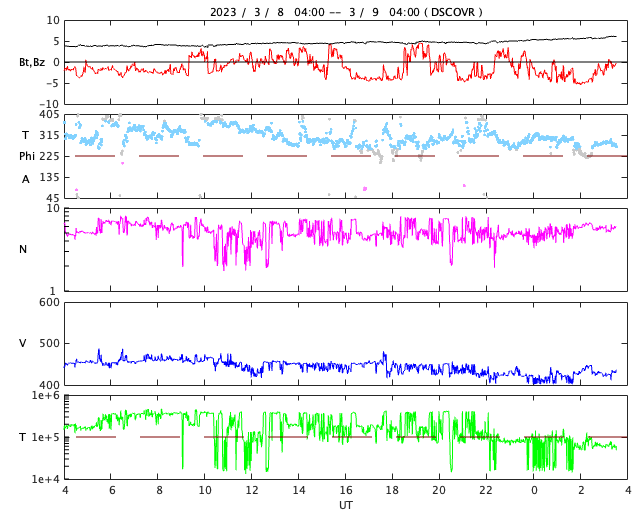Click the 135 tick value
The width and height of the screenshot is (640, 512).
click(x=49, y=177)
